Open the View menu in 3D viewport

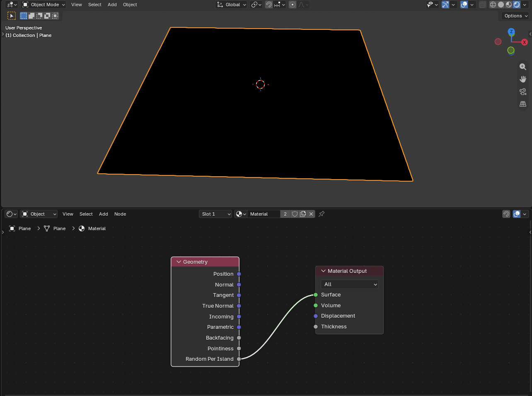tap(77, 5)
